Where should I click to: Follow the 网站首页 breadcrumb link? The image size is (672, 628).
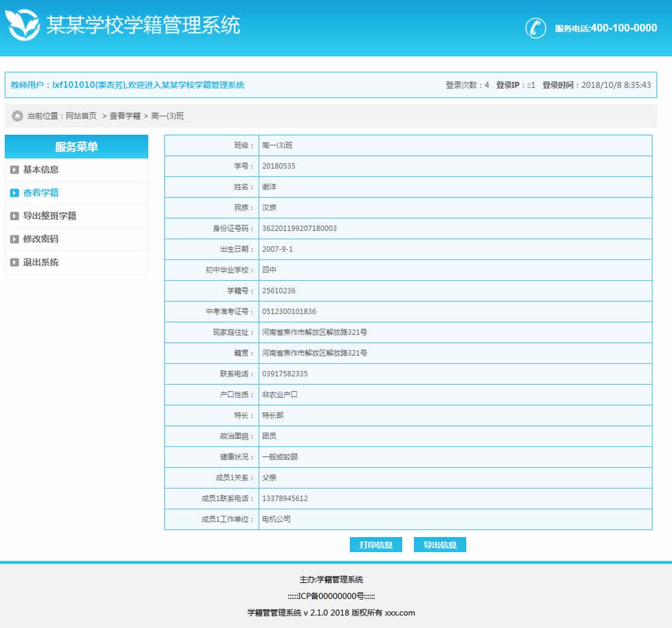(81, 116)
